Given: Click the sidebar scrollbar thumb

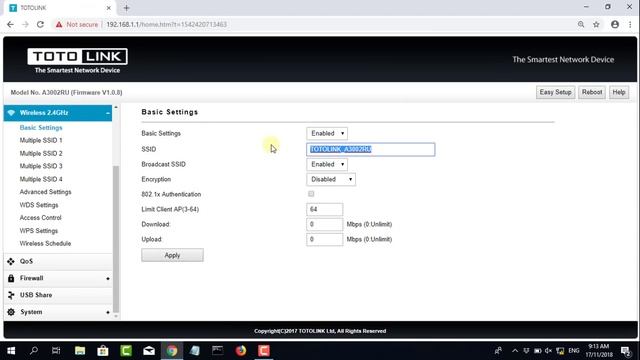Looking at the screenshot, I should (x=116, y=239).
